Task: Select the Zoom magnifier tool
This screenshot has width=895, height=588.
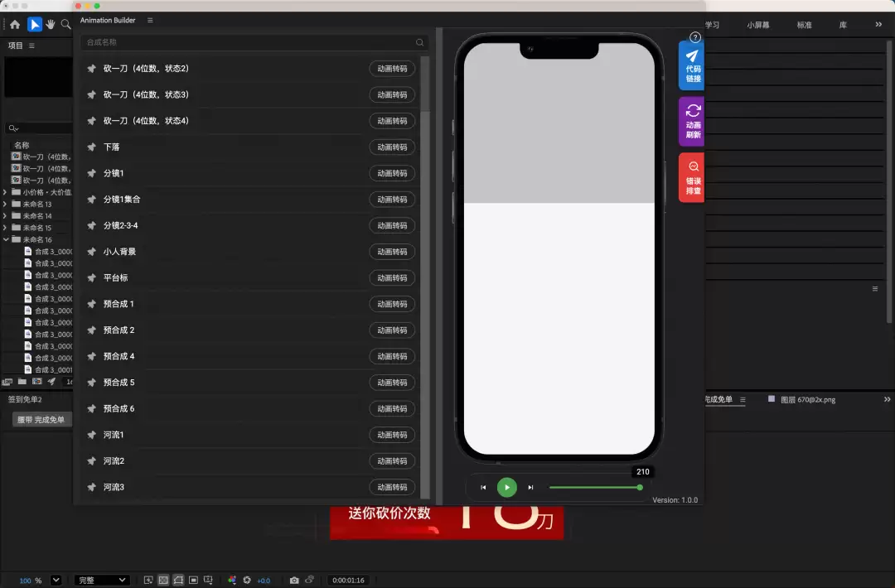Action: (66, 24)
